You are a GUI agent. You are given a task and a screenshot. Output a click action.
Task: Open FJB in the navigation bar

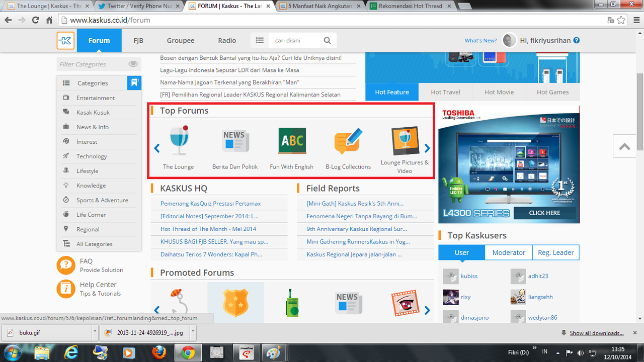pos(138,41)
